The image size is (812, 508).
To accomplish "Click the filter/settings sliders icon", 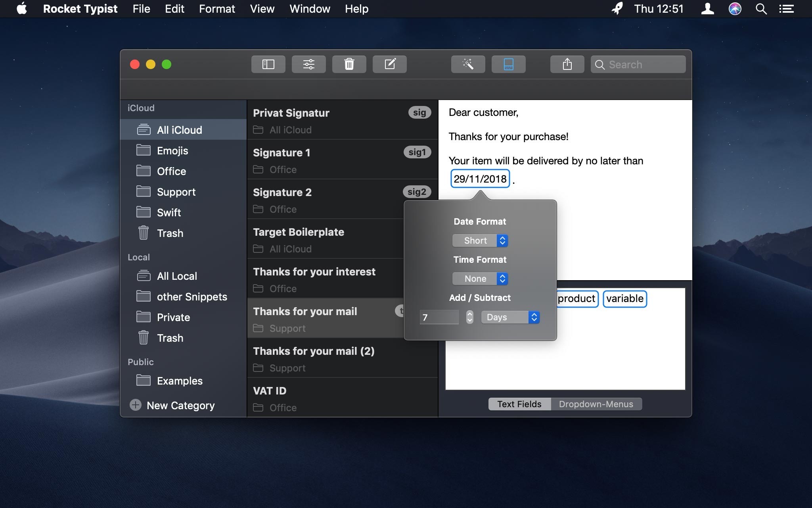I will [309, 64].
